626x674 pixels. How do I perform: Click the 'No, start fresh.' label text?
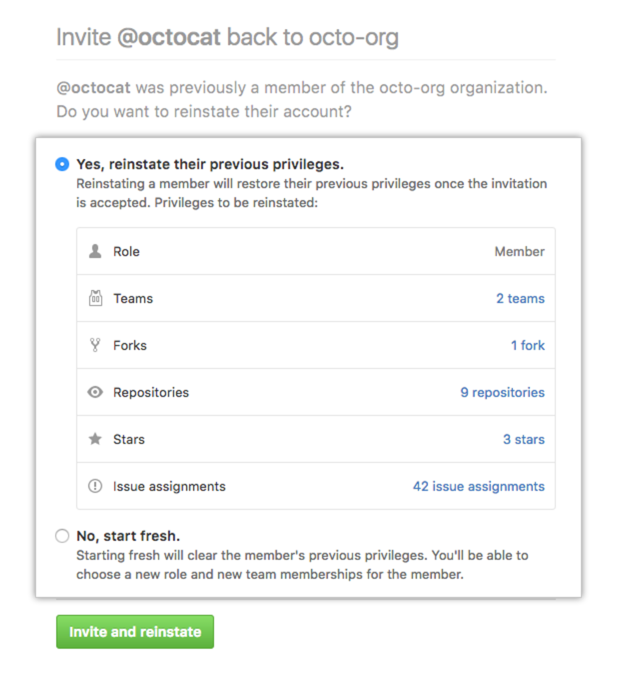(x=128, y=536)
